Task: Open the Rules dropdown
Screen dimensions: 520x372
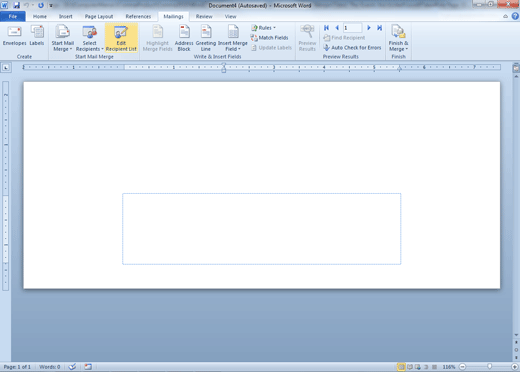Action: [264, 28]
